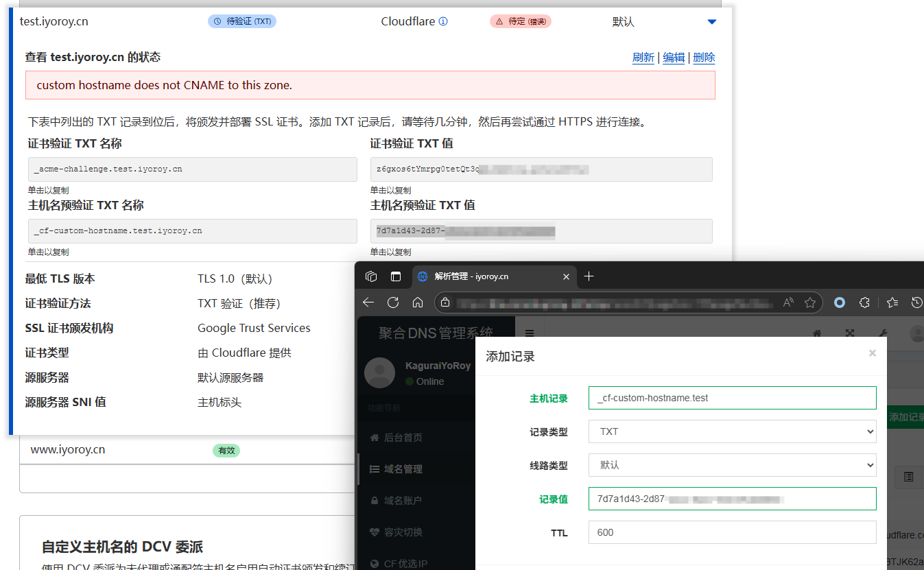Open the browser extensions puzzle icon
Image resolution: width=924 pixels, height=570 pixels.
[864, 302]
